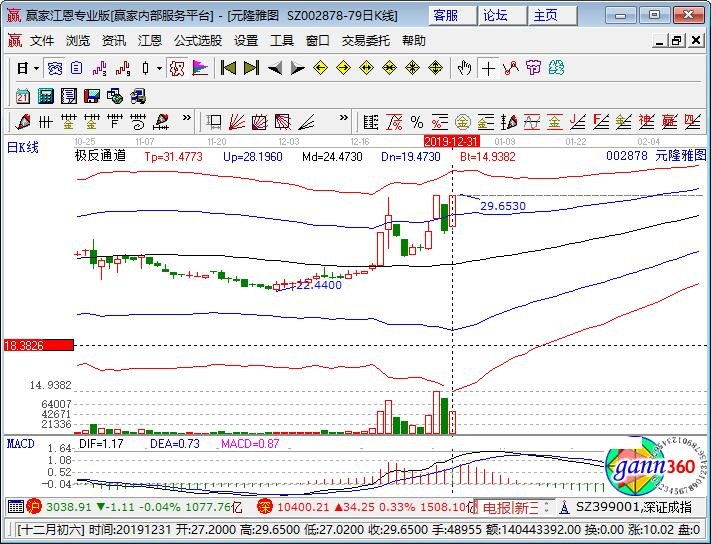Click the 沪 Shanghai index badge
Image resolution: width=711 pixels, height=544 pixels.
(x=34, y=506)
